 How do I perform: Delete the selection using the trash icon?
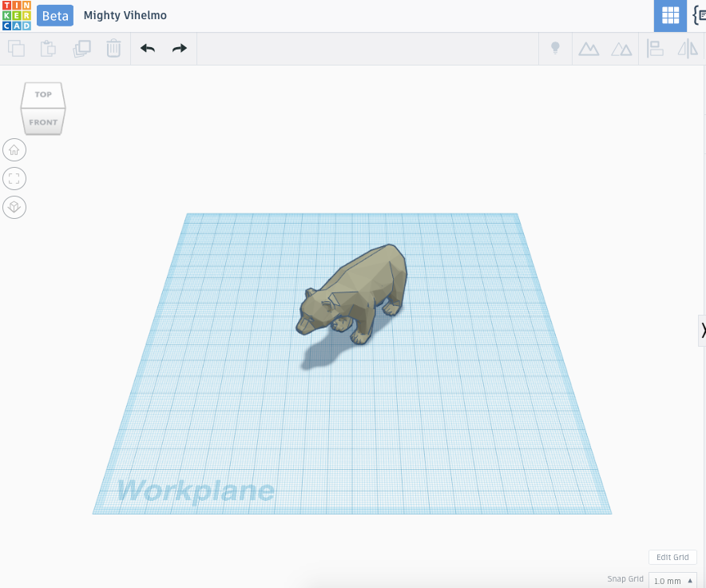(x=113, y=48)
